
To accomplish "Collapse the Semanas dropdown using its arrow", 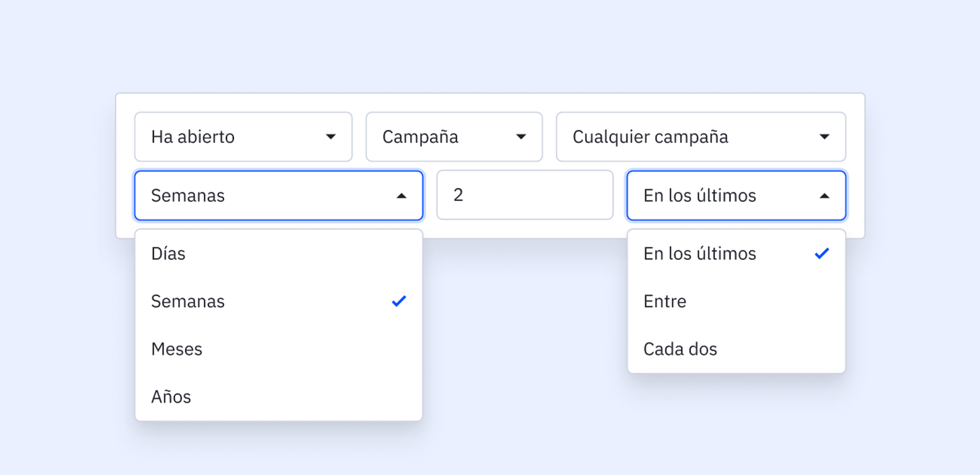I will (x=402, y=196).
